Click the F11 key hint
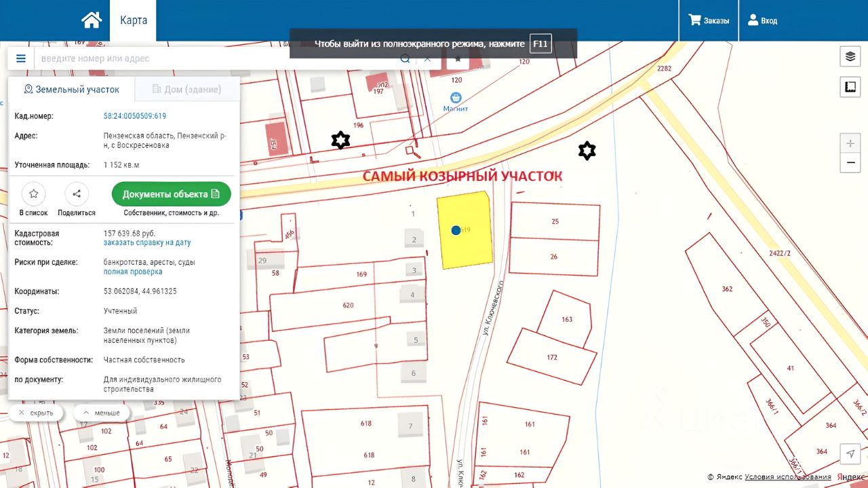868x488 pixels. point(540,43)
